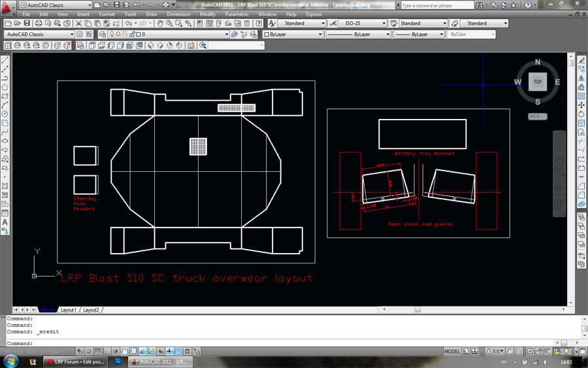The image size is (588, 368).
Task: Click the WCS button under the ViewCube
Action: click(x=538, y=116)
